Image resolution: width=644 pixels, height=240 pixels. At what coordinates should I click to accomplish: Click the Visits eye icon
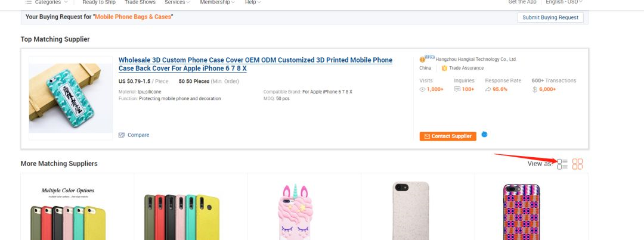point(422,89)
